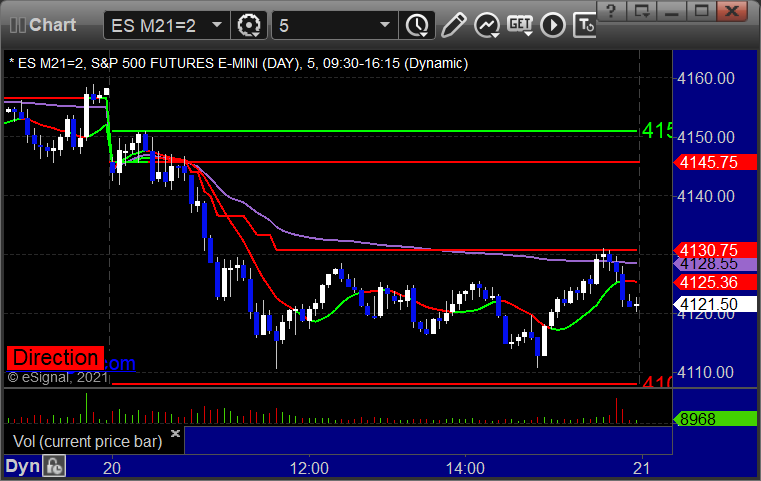Viewport: 761px width, 481px height.
Task: Select the red 4125.36 price marker
Action: click(715, 282)
